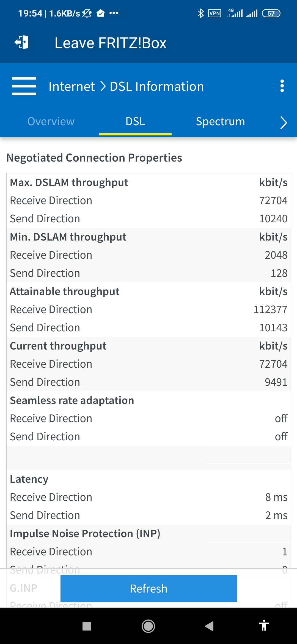The image size is (297, 644).
Task: Tap the Internet breadcrumb link
Action: [71, 86]
